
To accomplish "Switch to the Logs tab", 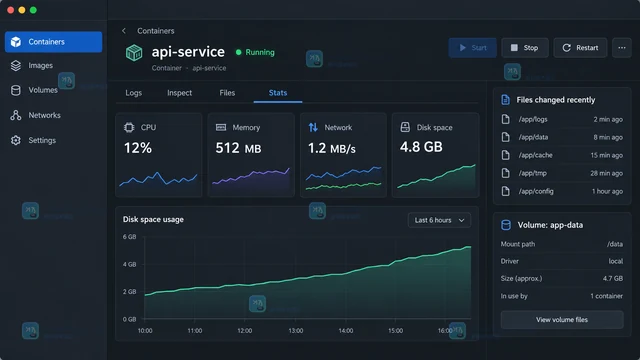I will (133, 93).
